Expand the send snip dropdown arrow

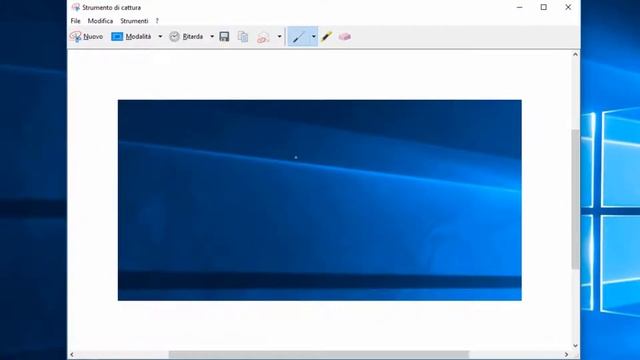[x=279, y=37]
